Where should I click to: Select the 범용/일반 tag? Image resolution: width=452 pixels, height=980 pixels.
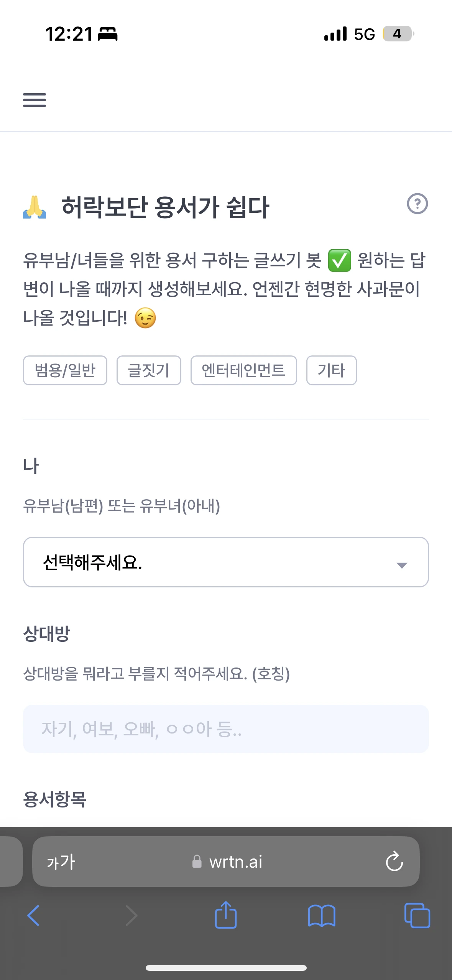click(65, 370)
